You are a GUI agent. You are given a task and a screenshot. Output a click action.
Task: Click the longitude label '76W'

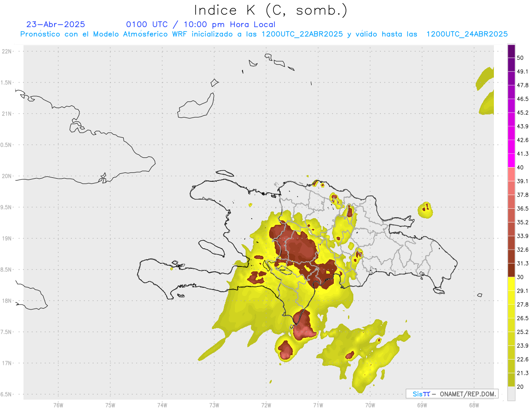click(x=58, y=405)
